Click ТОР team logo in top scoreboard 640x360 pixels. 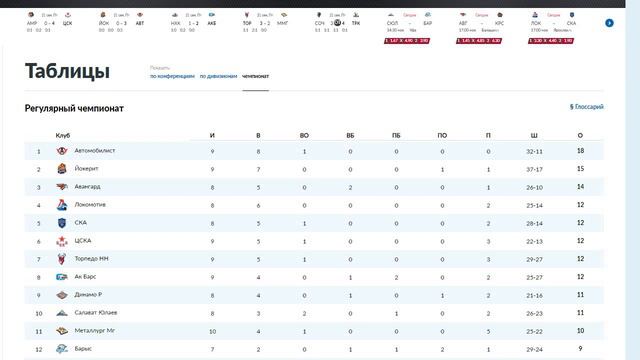(247, 15)
